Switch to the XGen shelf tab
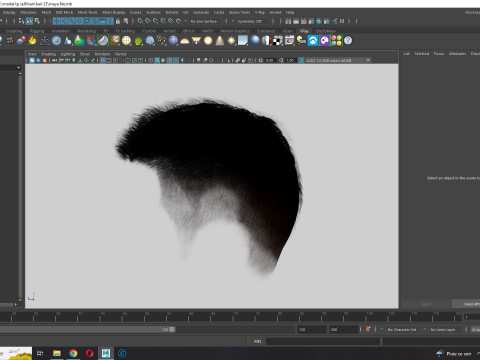The width and height of the screenshot is (480, 360). (x=287, y=31)
